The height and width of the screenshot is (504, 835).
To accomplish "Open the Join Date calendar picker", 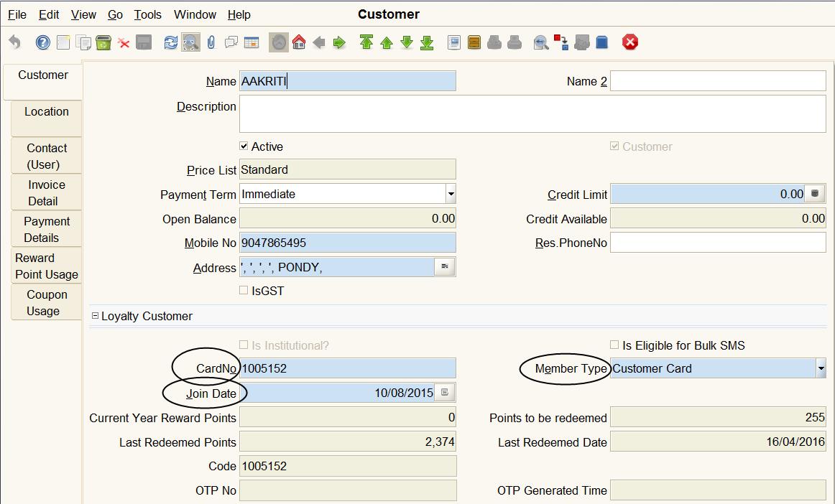I will click(445, 393).
